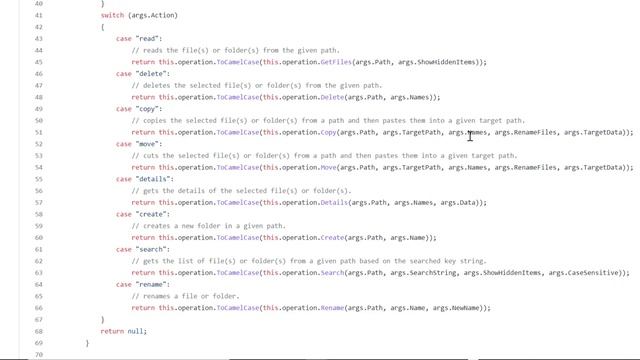Click the comment about getting file details
This screenshot has height=360, width=640.
[x=241, y=191]
